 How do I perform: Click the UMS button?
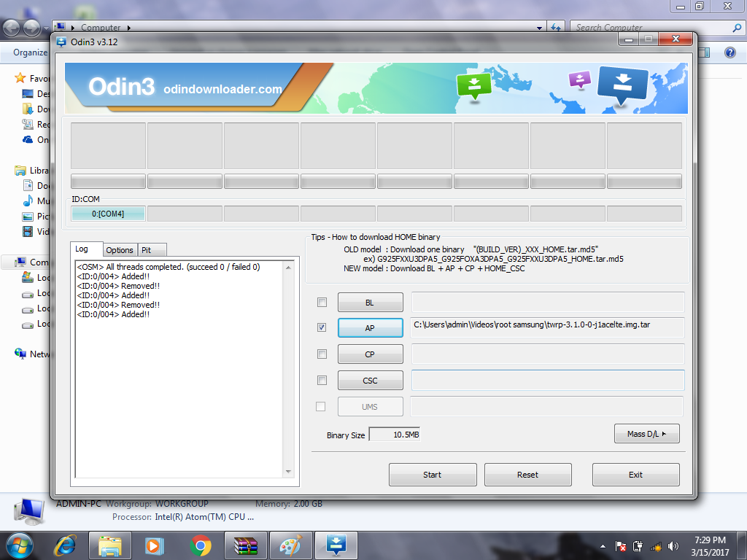pos(370,406)
